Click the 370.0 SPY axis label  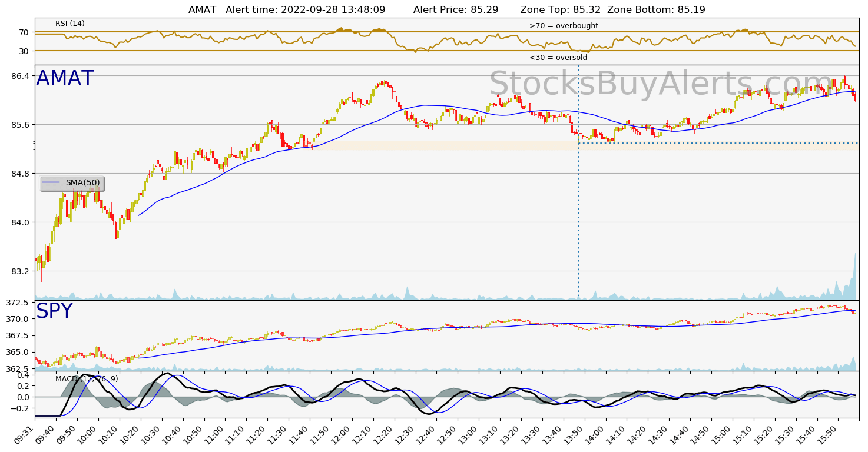17,319
